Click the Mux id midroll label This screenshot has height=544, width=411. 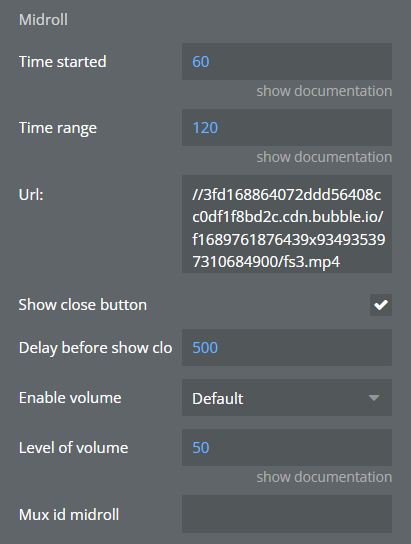pyautogui.click(x=69, y=515)
